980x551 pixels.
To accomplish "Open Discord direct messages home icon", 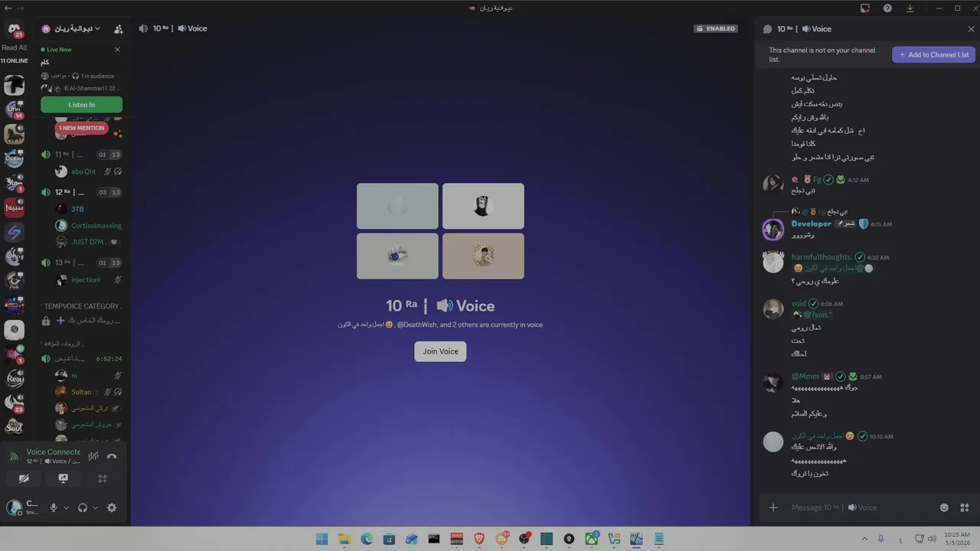I will point(14,29).
